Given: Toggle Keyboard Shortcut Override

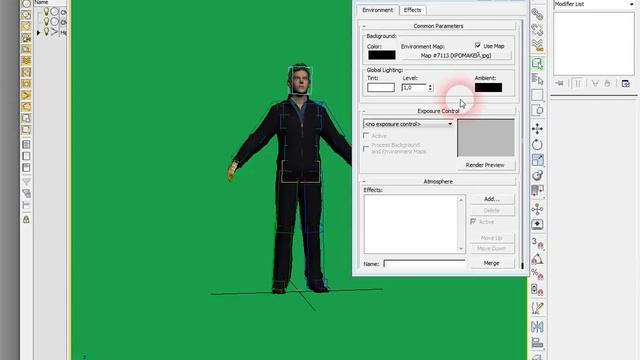Looking at the screenshot, I should click(x=537, y=224).
